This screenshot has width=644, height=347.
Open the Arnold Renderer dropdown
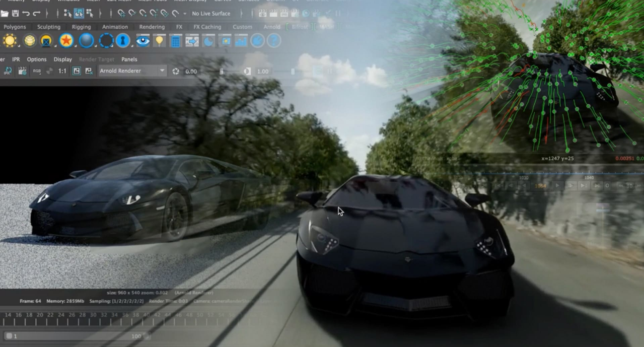[x=132, y=71]
